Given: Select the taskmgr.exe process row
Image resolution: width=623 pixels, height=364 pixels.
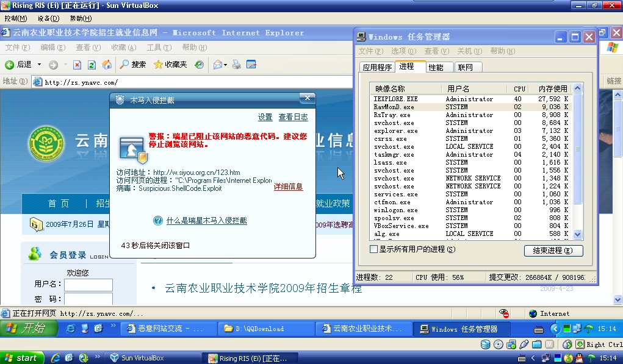Looking at the screenshot, I should coord(471,154).
